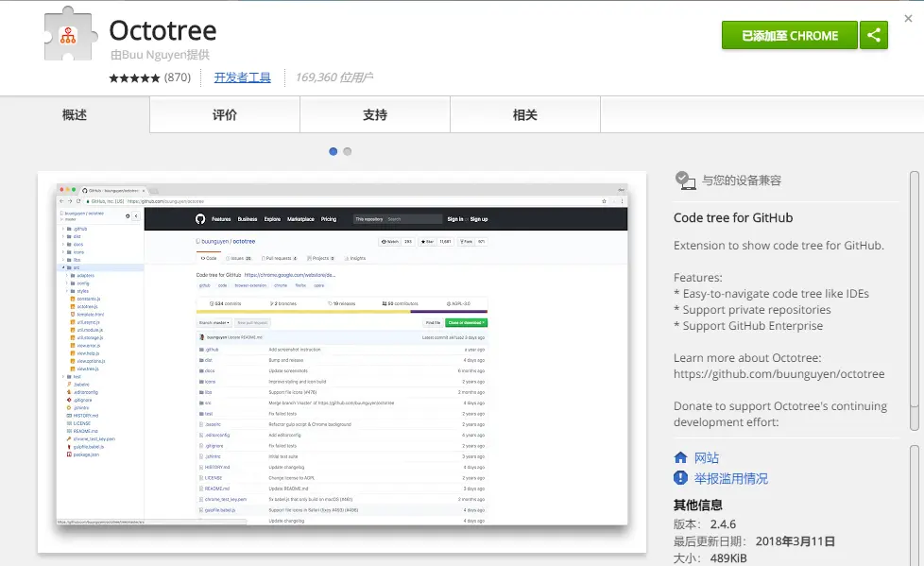Open the 开发者工具 category link
The image size is (924, 566).
242,77
